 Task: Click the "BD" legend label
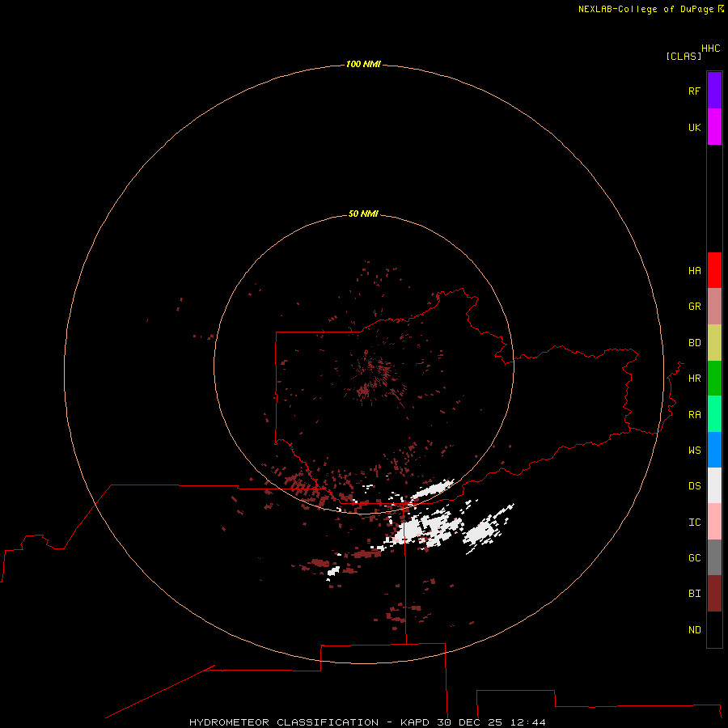coord(695,343)
